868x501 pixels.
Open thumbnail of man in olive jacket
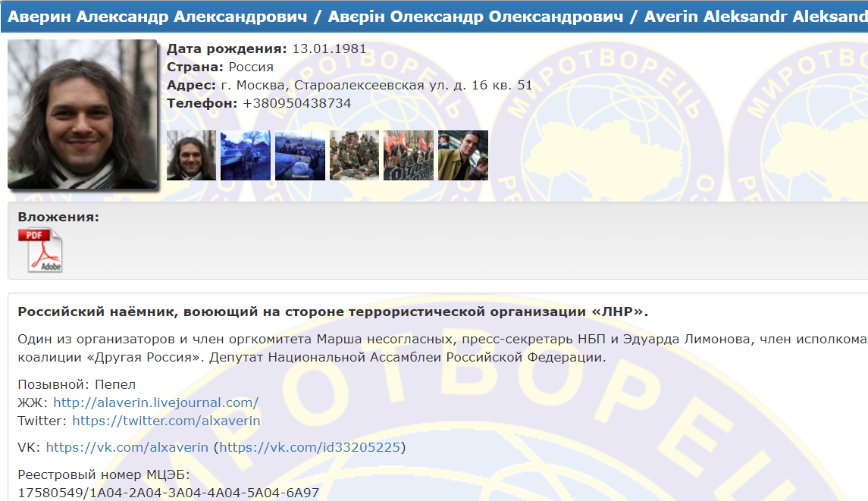pyautogui.click(x=463, y=155)
